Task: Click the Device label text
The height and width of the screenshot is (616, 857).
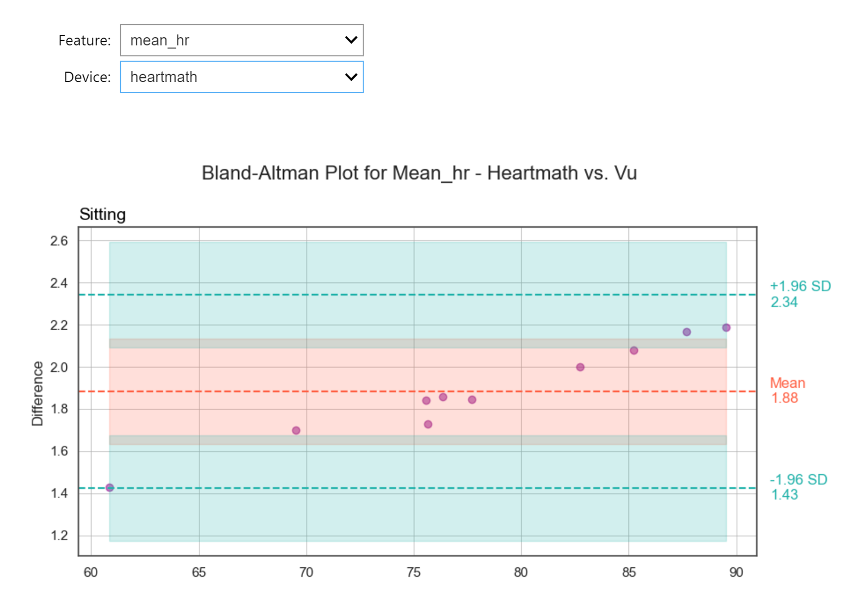Action: (87, 77)
